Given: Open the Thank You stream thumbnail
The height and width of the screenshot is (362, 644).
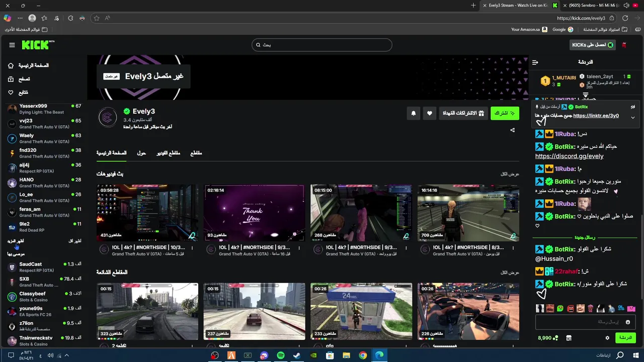Looking at the screenshot, I should (254, 213).
